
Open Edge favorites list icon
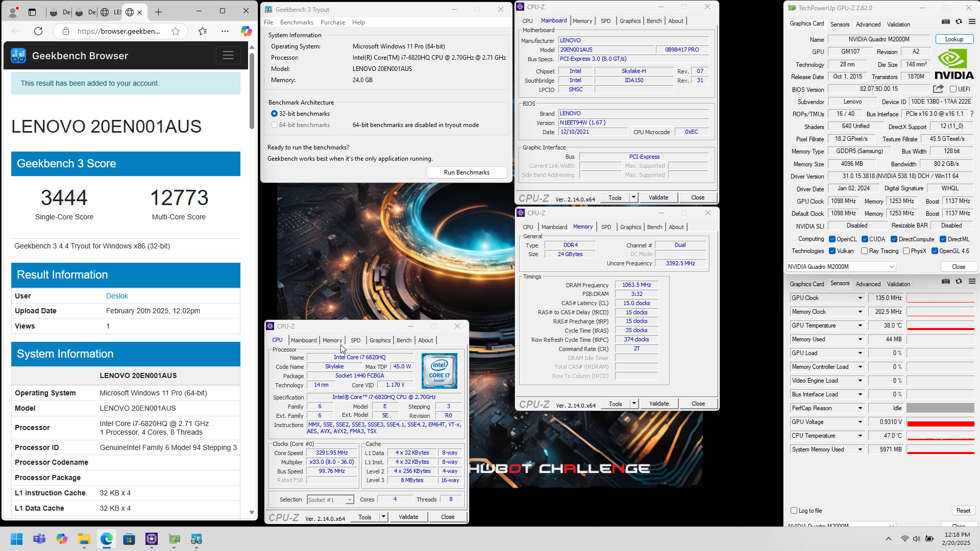(x=203, y=31)
